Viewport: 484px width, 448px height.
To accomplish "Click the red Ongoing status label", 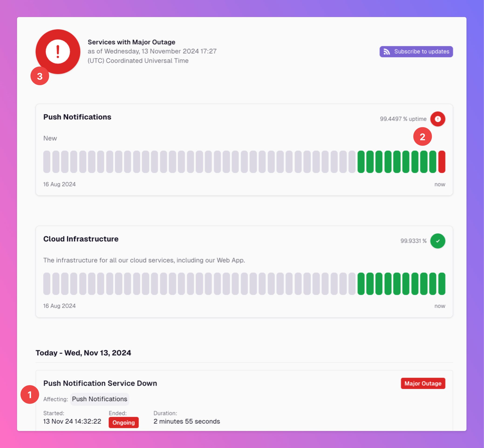I will (123, 422).
